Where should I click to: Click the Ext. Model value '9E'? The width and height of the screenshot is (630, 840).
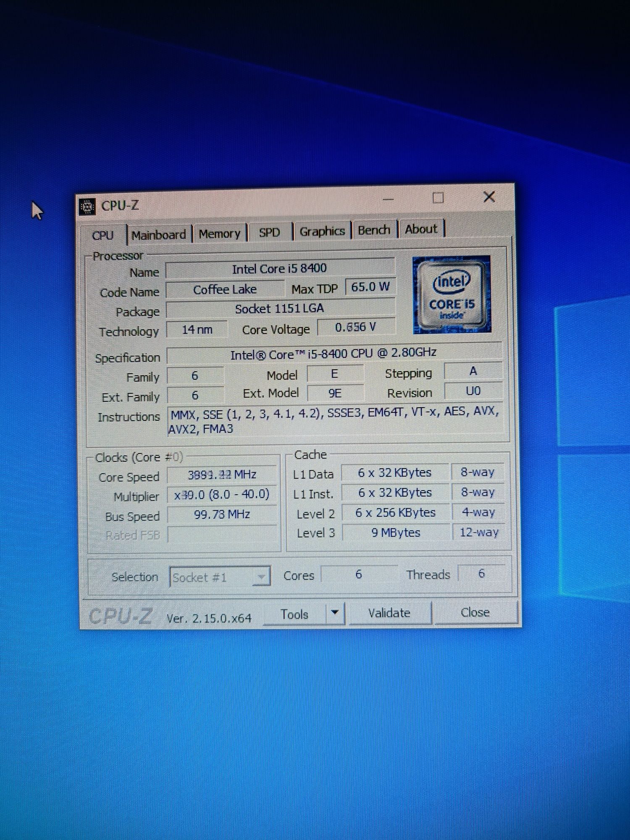[335, 393]
